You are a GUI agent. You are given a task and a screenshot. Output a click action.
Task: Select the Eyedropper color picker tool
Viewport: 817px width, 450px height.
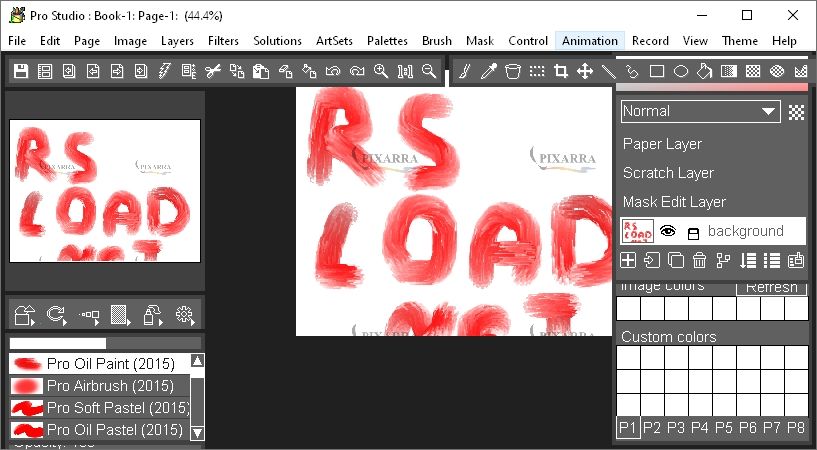tap(489, 71)
